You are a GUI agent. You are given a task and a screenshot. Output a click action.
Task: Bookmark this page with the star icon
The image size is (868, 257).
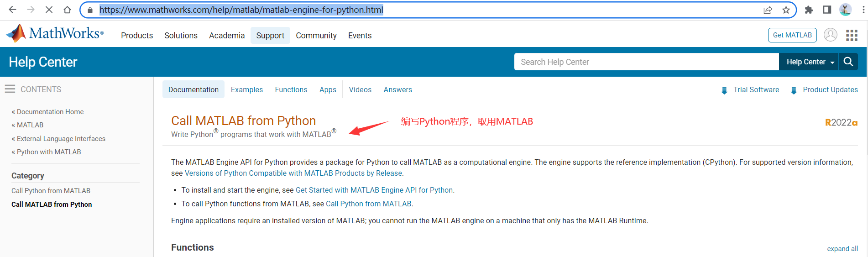coord(786,10)
